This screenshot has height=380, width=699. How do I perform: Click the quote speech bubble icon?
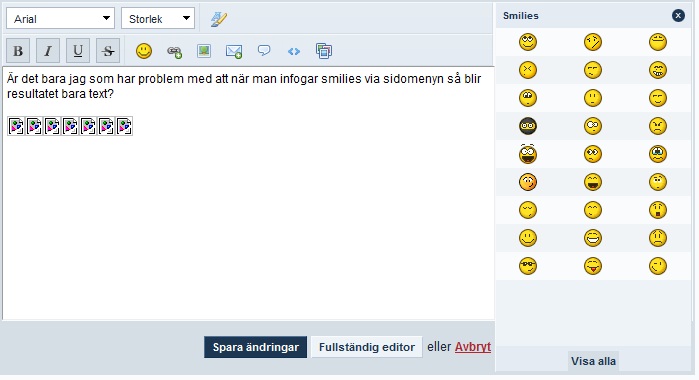pos(264,50)
